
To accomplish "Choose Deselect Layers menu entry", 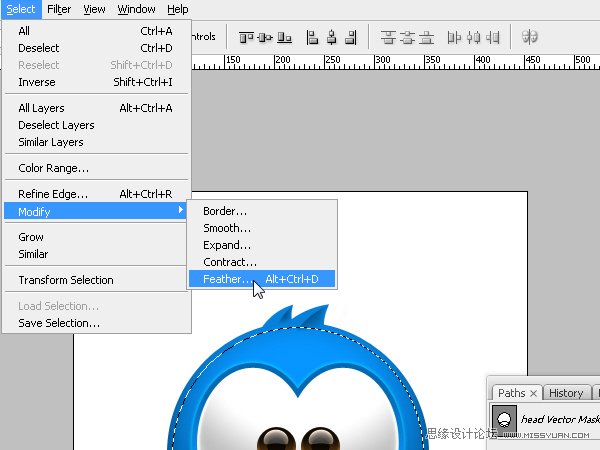I will (96, 125).
